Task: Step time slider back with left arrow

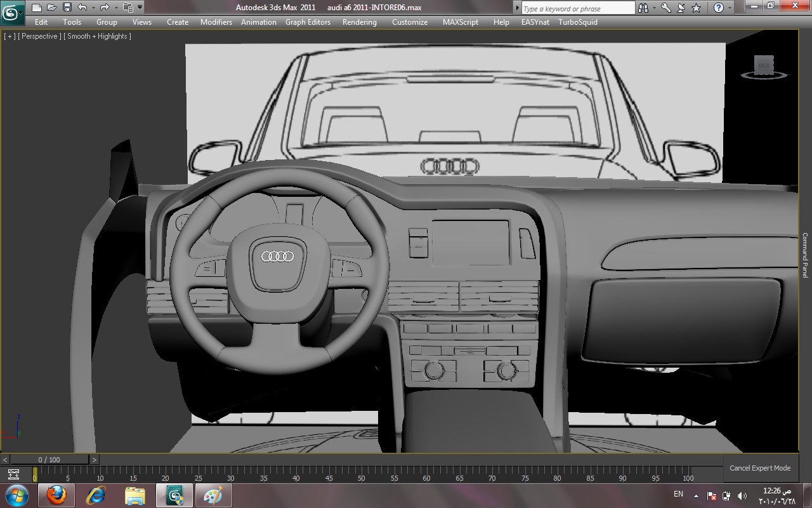Action: (5, 460)
